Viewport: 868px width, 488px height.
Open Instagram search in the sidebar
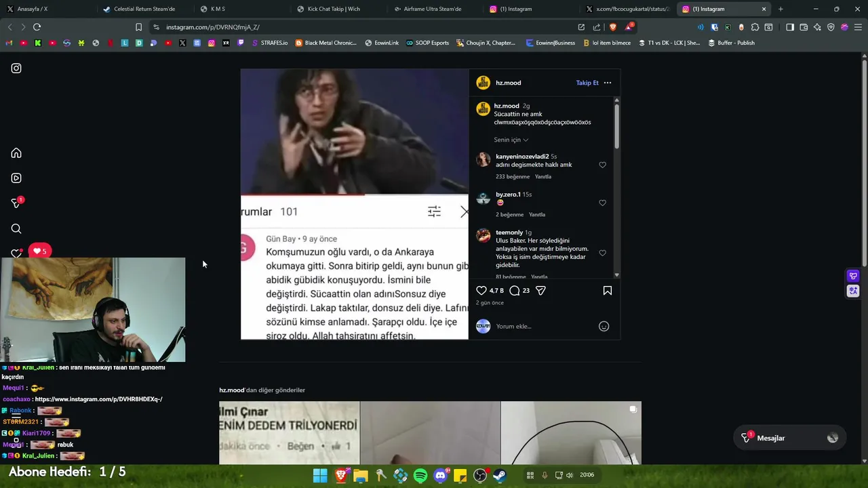16,229
